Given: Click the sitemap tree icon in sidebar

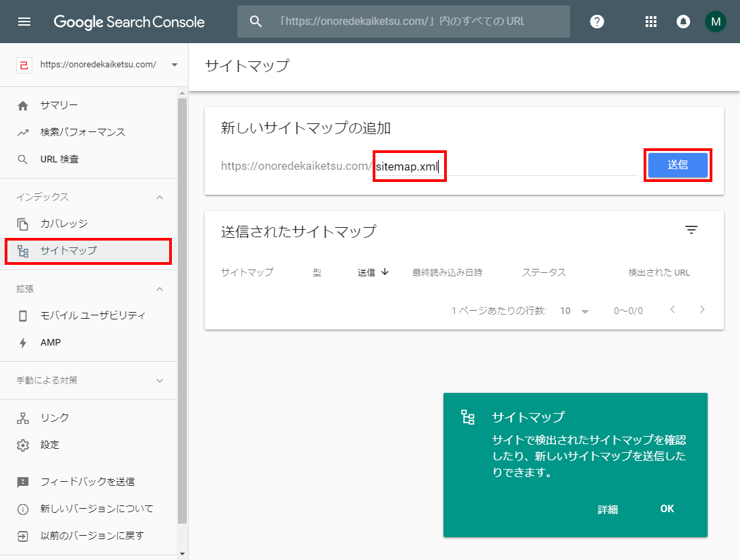Looking at the screenshot, I should click(x=23, y=251).
